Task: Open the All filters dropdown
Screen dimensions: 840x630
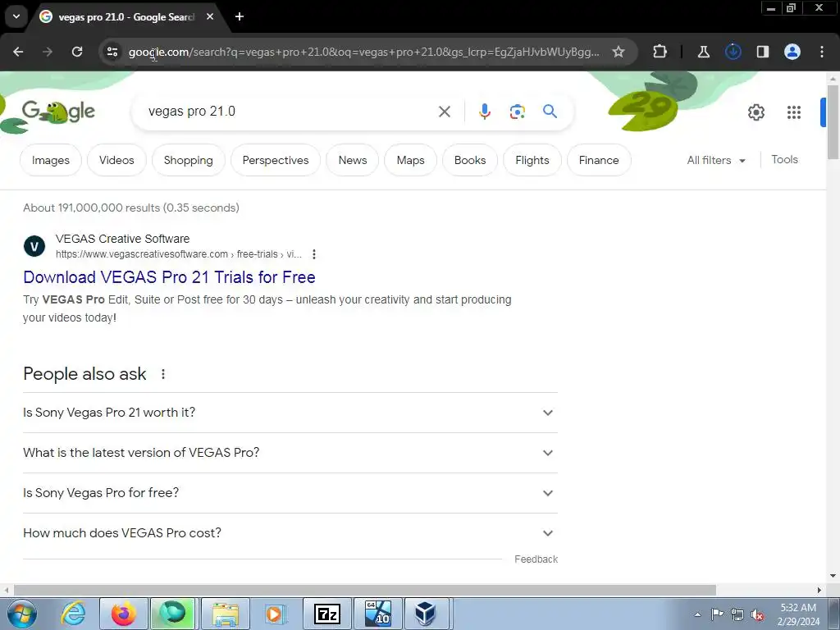Action: click(715, 160)
